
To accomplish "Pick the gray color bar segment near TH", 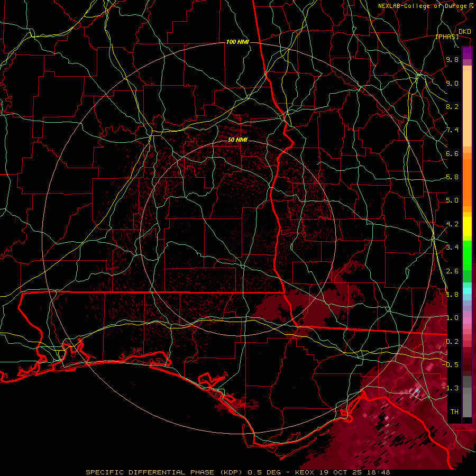I will (467, 405).
